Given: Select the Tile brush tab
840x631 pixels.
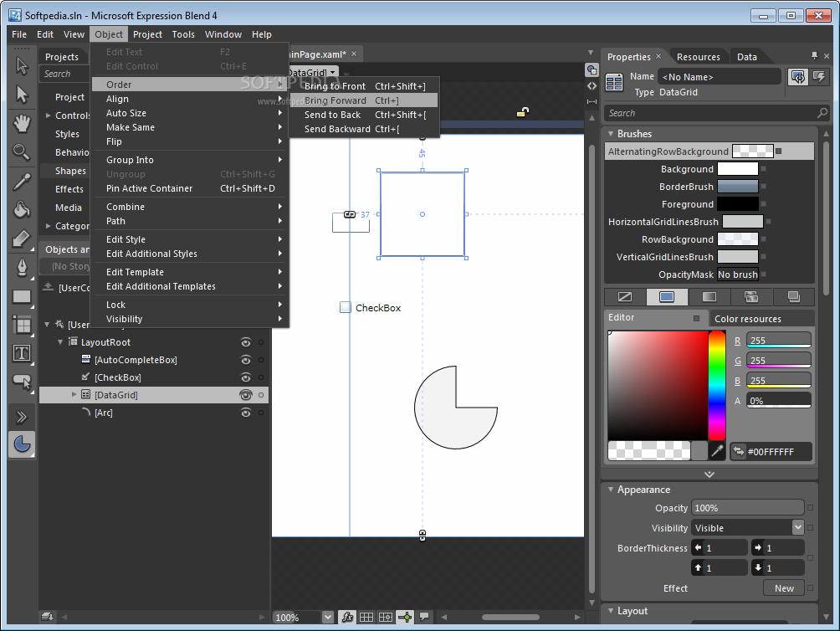Looking at the screenshot, I should click(751, 297).
